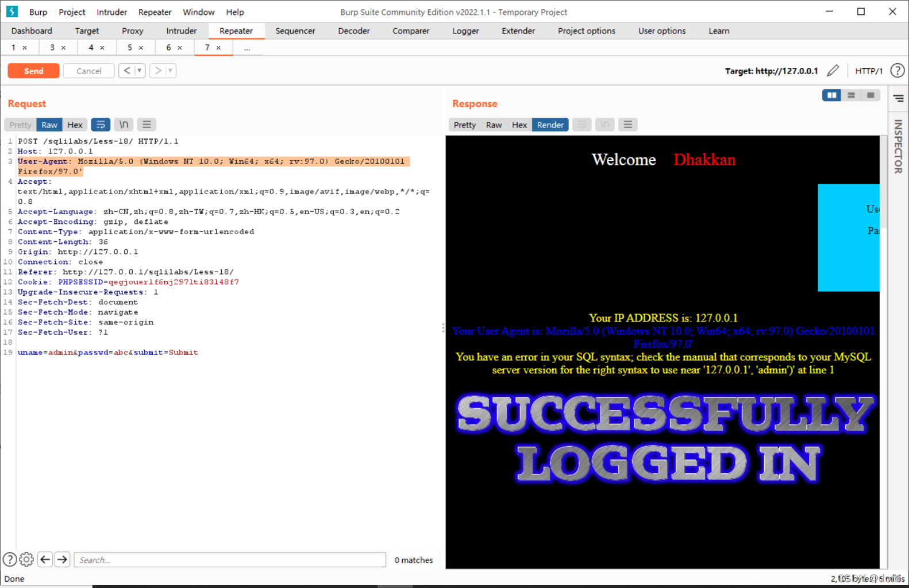Add new Repeater tab with ellipsis
This screenshot has height=588, width=909.
247,48
